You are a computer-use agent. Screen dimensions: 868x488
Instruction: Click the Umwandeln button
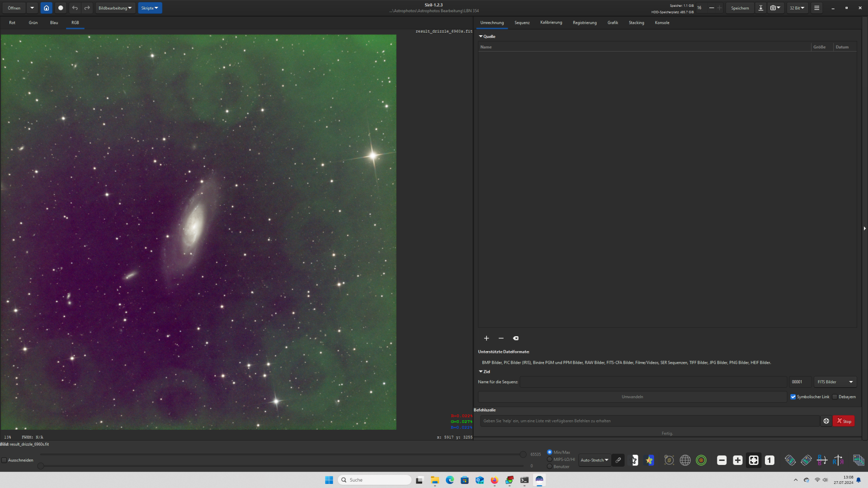(632, 397)
